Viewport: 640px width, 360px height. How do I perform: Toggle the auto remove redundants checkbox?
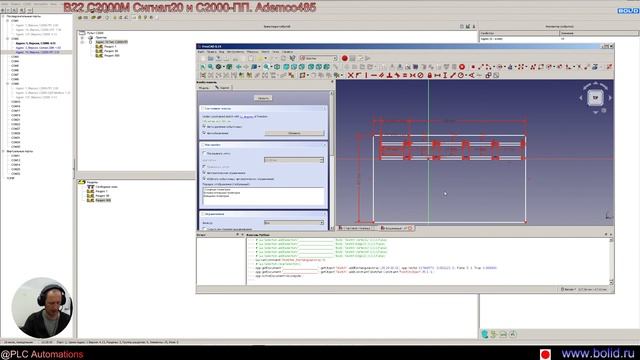pos(204,127)
